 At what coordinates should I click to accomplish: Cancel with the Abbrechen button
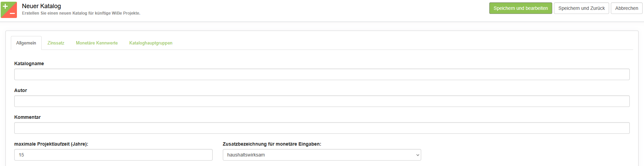[626, 8]
